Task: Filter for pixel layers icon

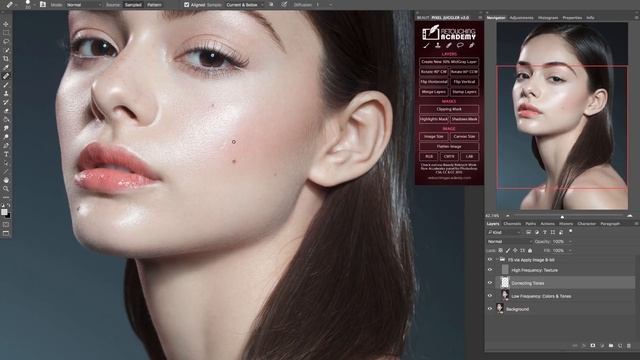Action: [x=528, y=232]
